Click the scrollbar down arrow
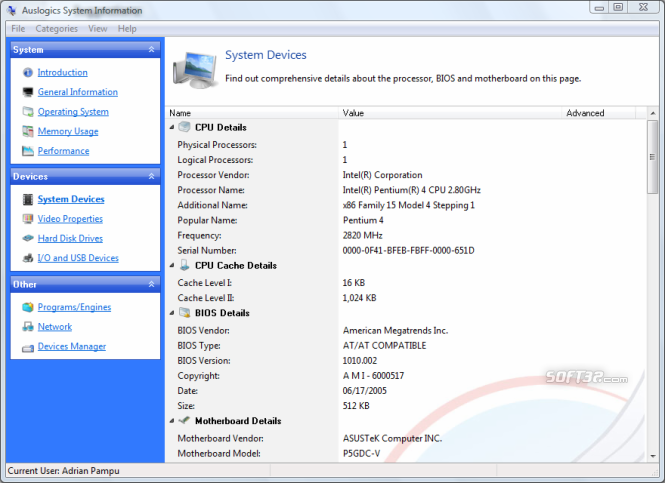The height and width of the screenshot is (483, 665). point(653,456)
